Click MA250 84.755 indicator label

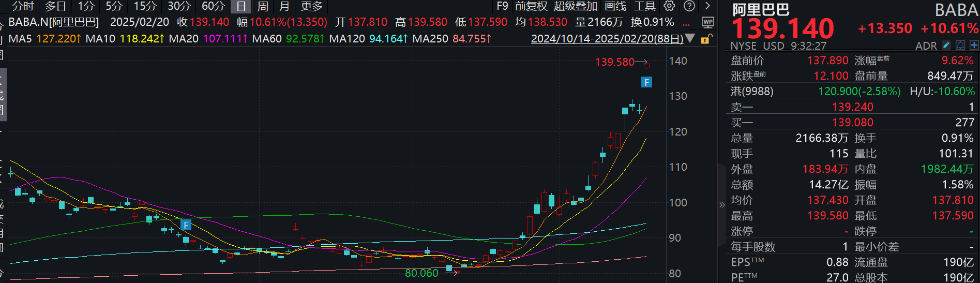452,39
